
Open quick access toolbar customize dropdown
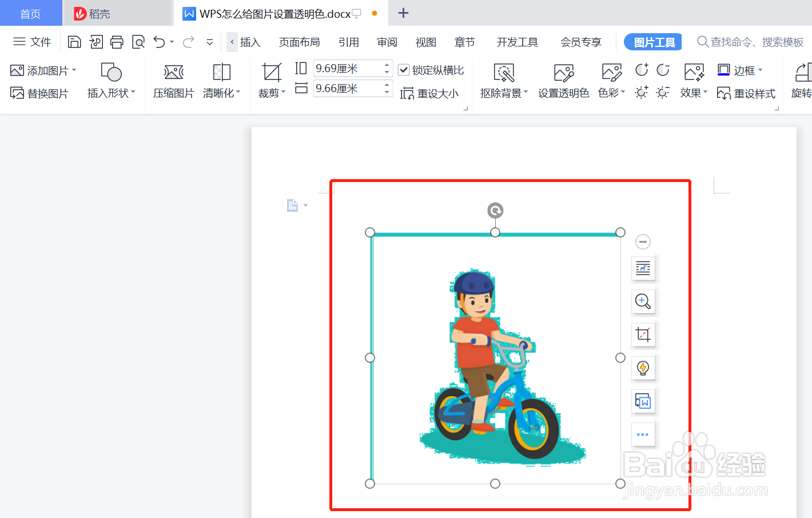210,42
